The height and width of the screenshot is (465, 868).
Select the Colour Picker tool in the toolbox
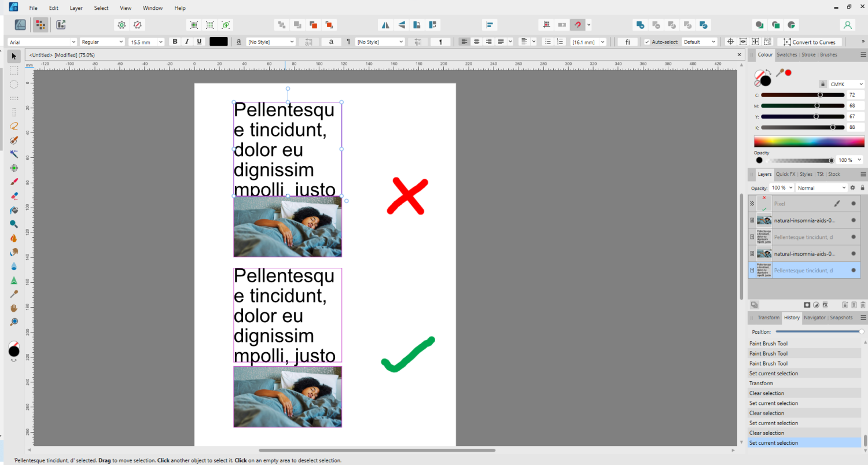click(x=14, y=294)
